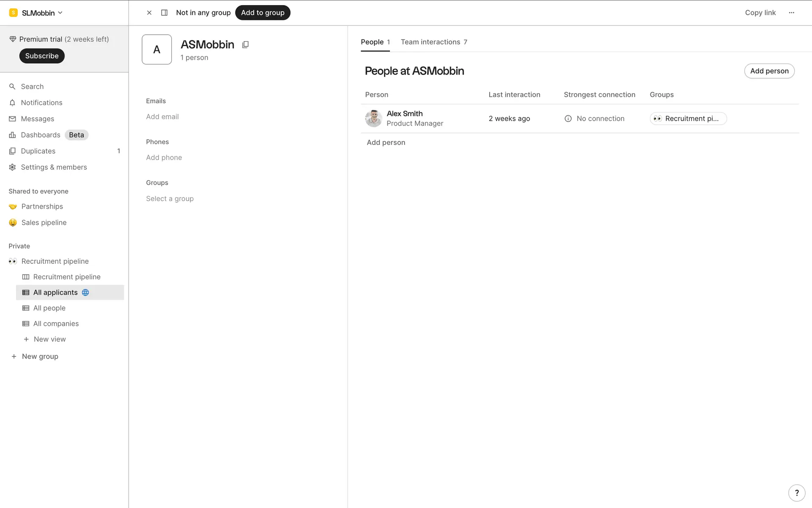Image resolution: width=812 pixels, height=508 pixels.
Task: Click the help question mark button
Action: [x=796, y=493]
